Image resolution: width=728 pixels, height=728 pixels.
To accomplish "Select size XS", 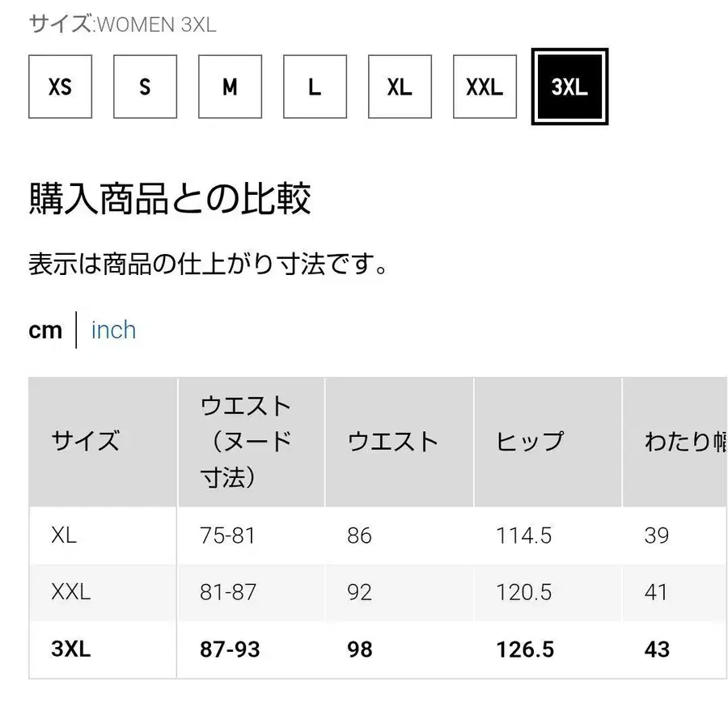I will pos(60,87).
